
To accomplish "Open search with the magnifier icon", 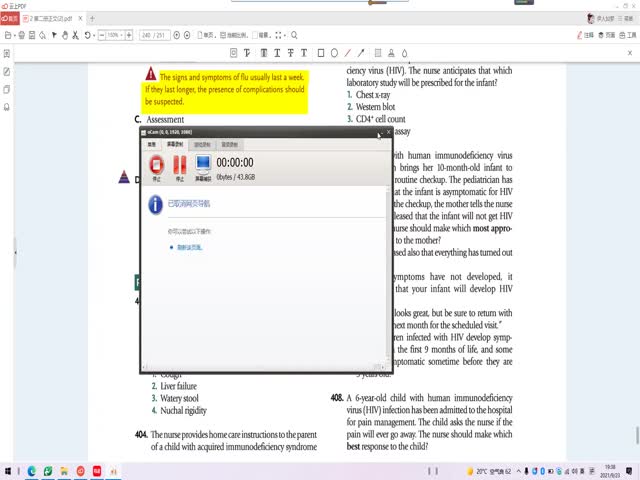I will coord(294,36).
